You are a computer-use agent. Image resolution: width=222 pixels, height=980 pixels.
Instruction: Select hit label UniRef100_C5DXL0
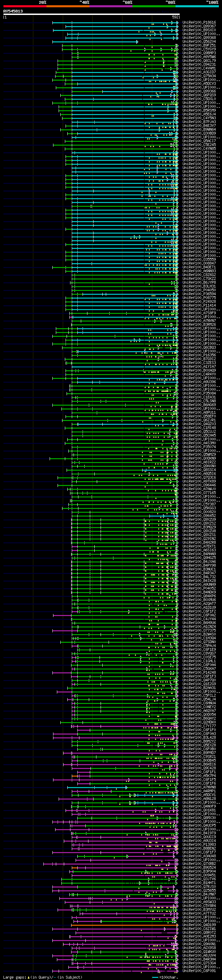click(x=199, y=99)
